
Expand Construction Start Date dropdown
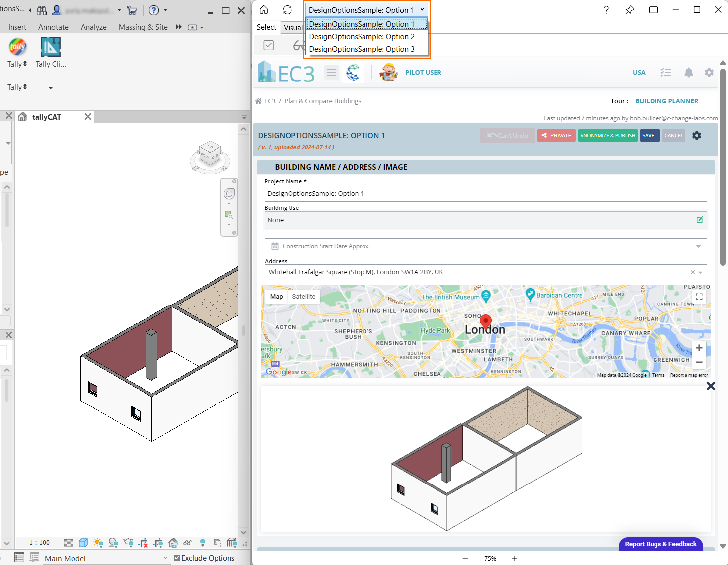[698, 246]
